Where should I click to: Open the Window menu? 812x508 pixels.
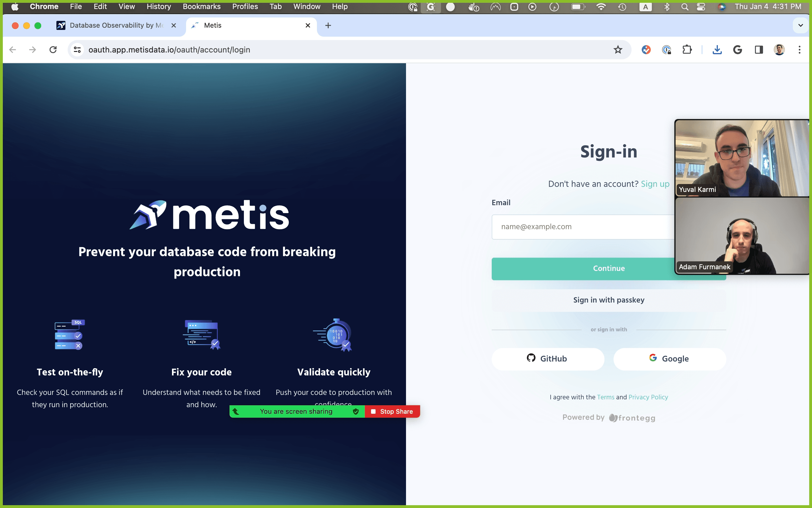pos(307,7)
